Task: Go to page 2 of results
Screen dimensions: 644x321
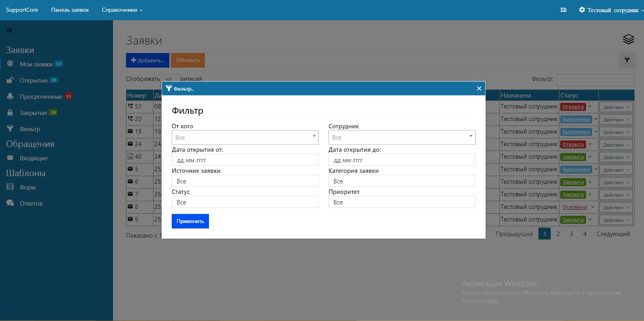Action: [x=558, y=234]
